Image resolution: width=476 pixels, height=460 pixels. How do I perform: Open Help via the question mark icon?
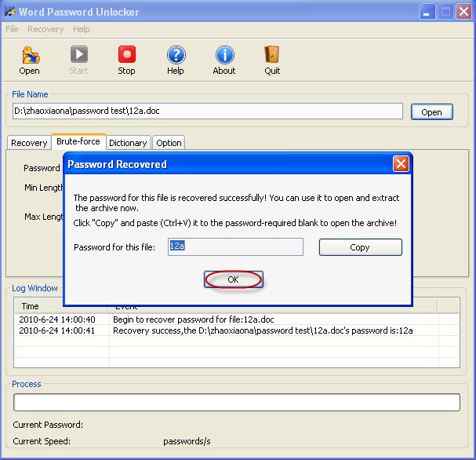click(176, 55)
